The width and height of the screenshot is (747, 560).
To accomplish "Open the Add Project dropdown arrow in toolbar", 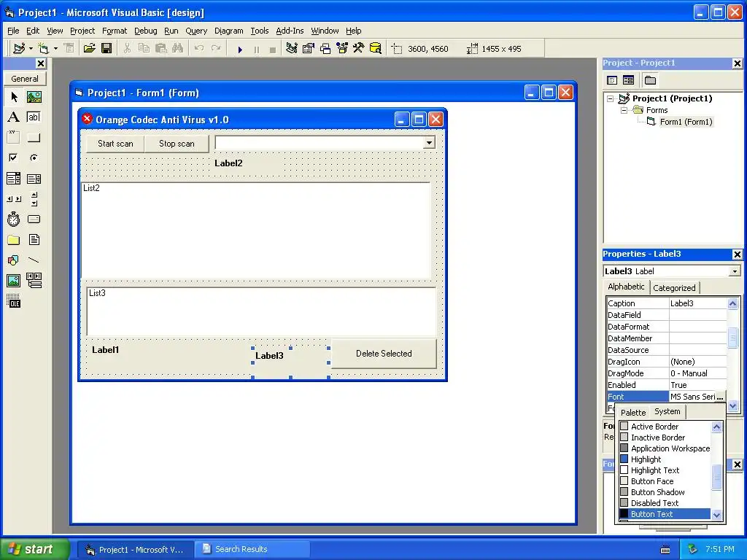I will coord(31,49).
